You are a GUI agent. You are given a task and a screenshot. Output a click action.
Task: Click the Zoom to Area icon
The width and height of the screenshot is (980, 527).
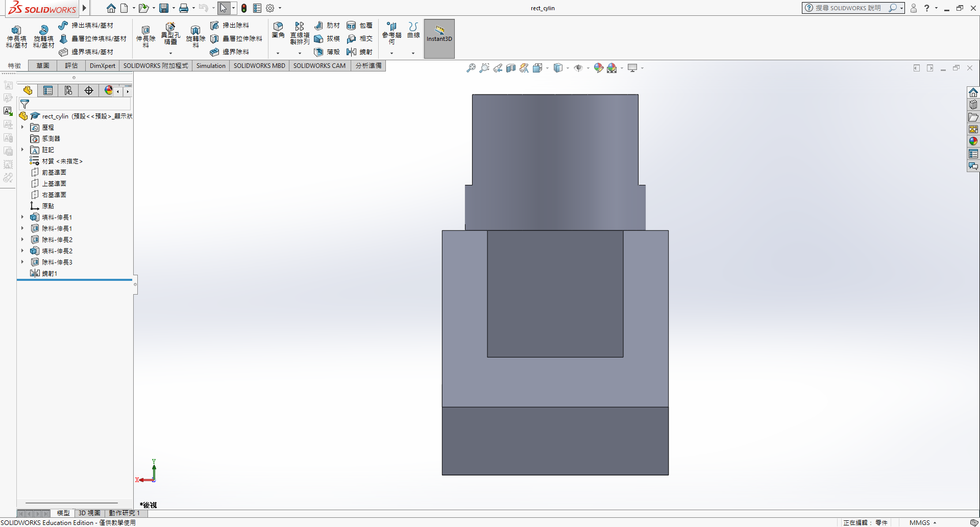(484, 68)
